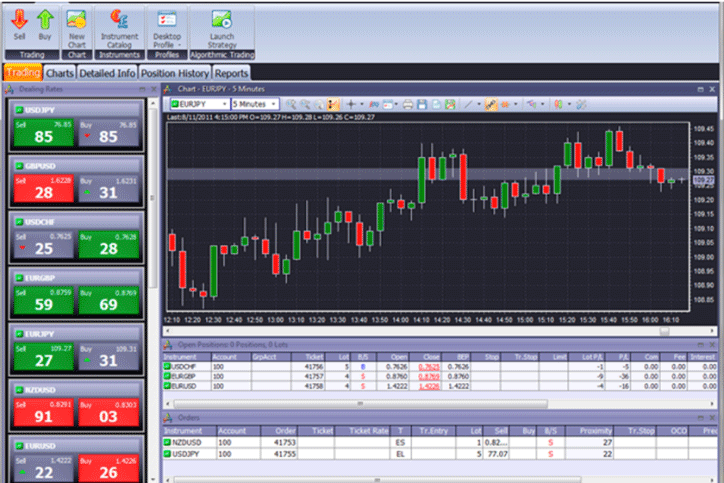Click the zoom in magnifier on chart toolbar

291,104
